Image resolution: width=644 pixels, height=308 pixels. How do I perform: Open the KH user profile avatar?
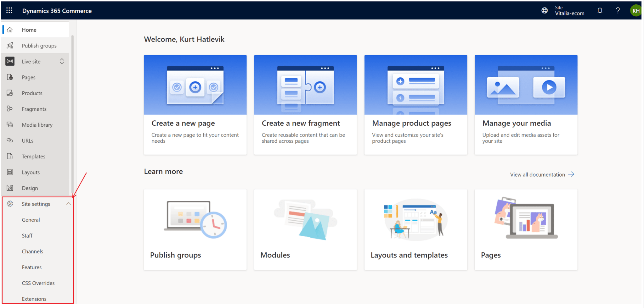click(x=636, y=10)
